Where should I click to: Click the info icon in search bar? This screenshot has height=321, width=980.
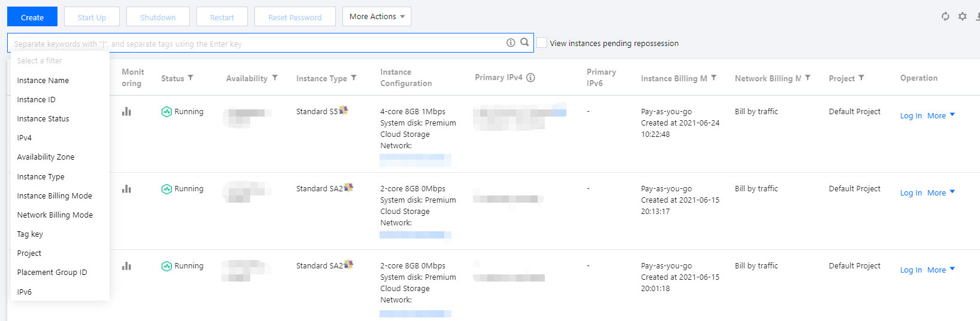click(x=511, y=42)
